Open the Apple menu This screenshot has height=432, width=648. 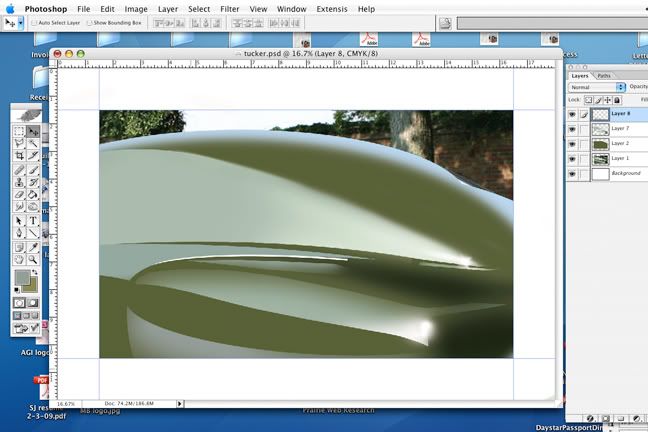coord(10,9)
